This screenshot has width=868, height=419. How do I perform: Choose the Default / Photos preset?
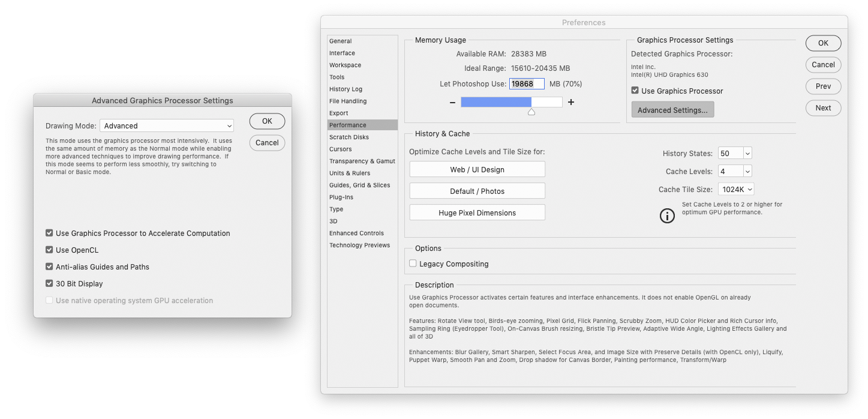click(x=477, y=191)
